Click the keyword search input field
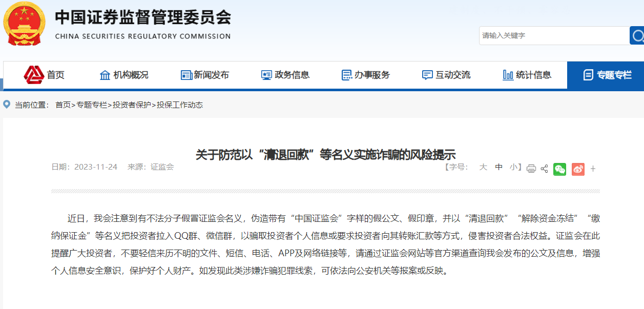 553,36
